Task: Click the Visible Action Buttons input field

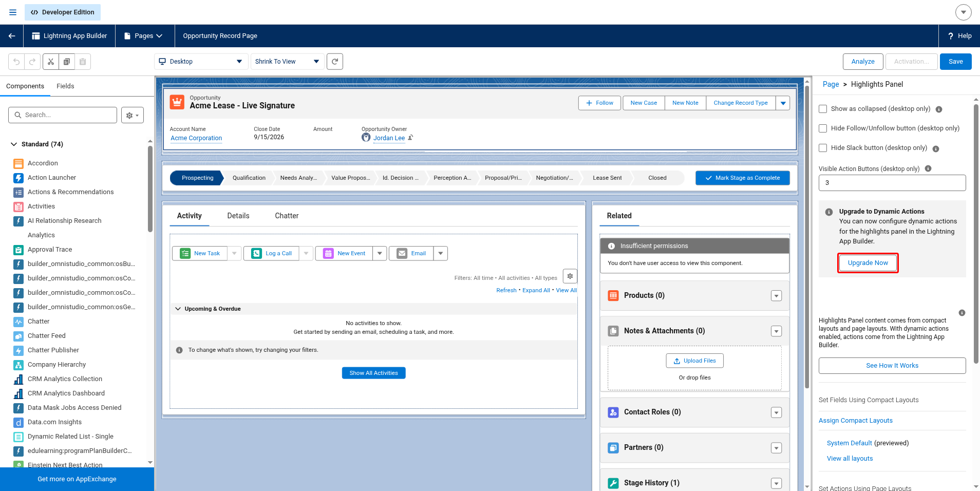Action: 892,183
